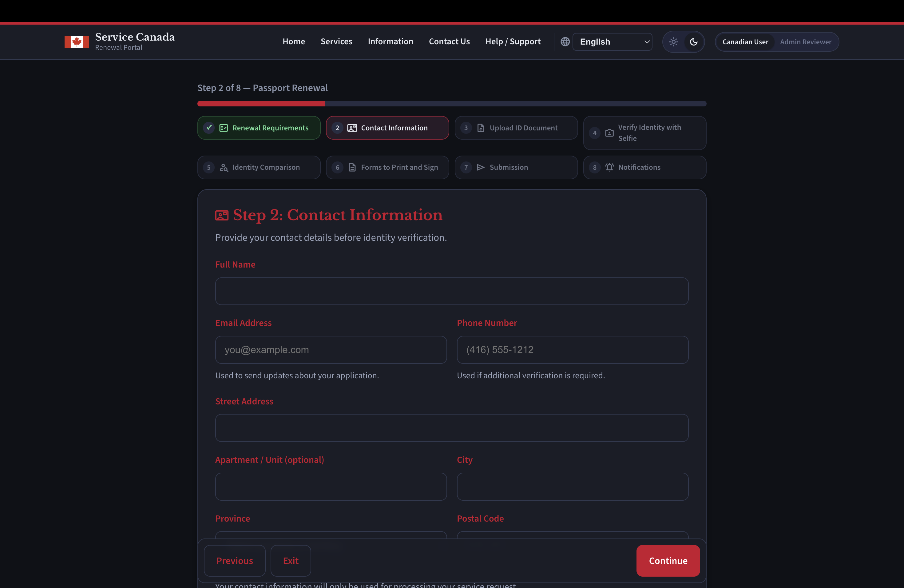Click the Notifications bell icon
Image resolution: width=904 pixels, height=588 pixels.
pos(609,168)
